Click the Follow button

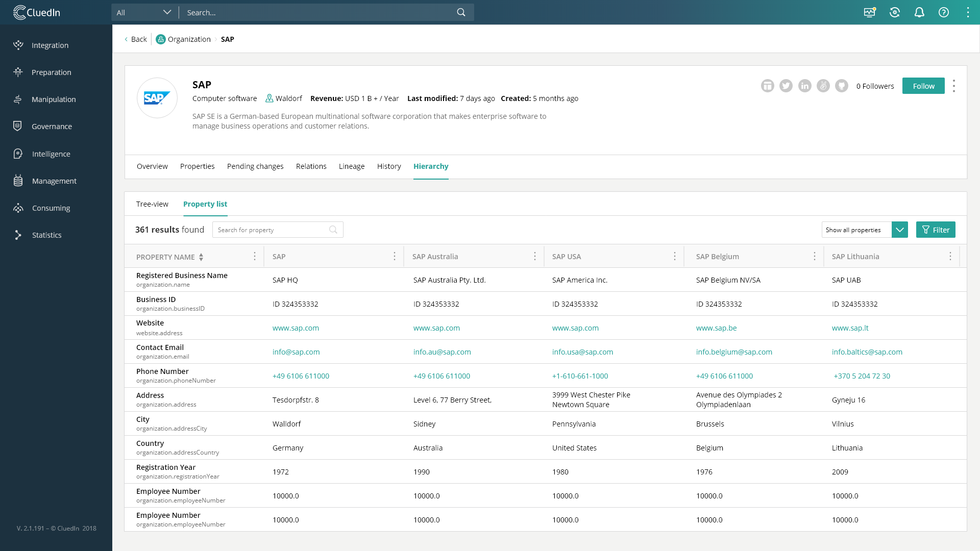923,86
